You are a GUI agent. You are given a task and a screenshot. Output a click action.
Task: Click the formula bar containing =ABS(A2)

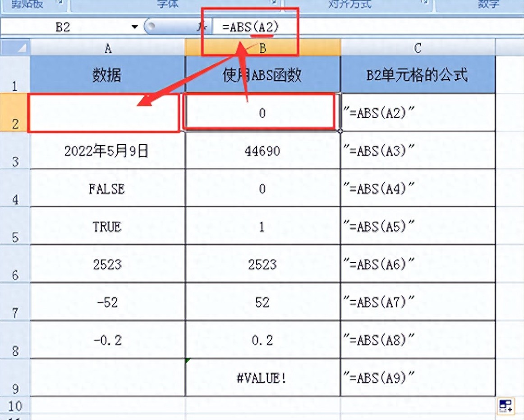pos(368,27)
